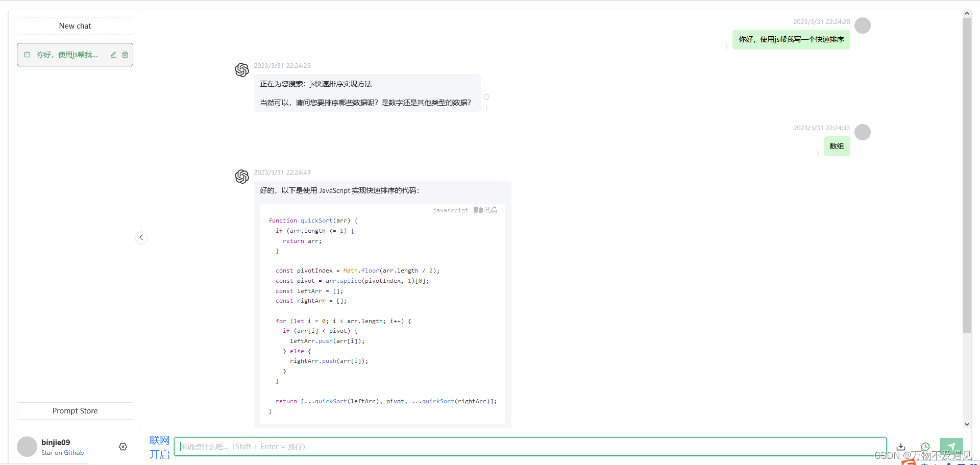
Task: Copy the code via 复制代码
Action: coord(484,210)
